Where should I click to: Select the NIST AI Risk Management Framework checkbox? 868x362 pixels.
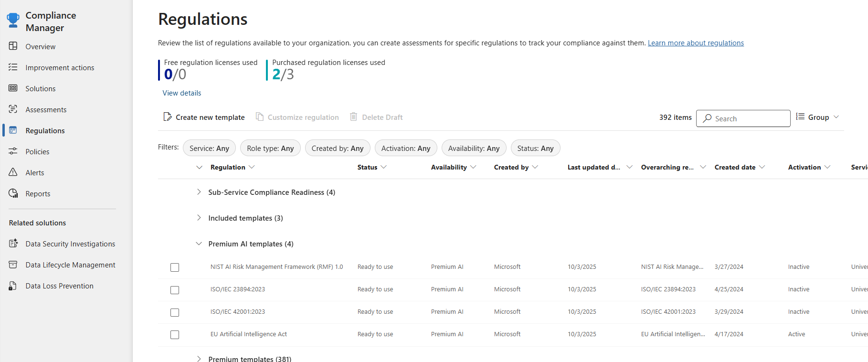(175, 267)
